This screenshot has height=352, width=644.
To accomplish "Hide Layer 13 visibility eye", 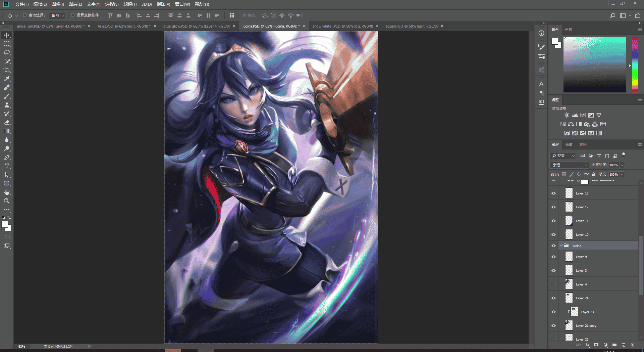I will click(553, 193).
